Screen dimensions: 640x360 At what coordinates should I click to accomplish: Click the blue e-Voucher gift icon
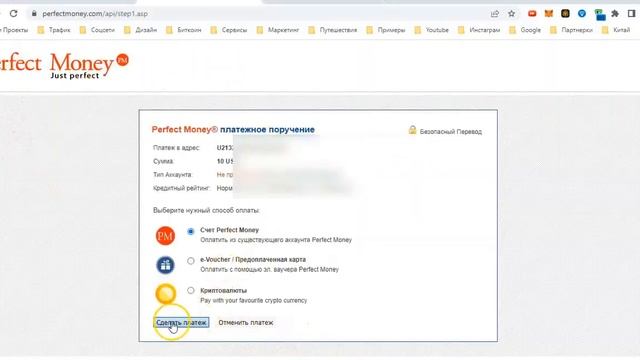point(165,265)
